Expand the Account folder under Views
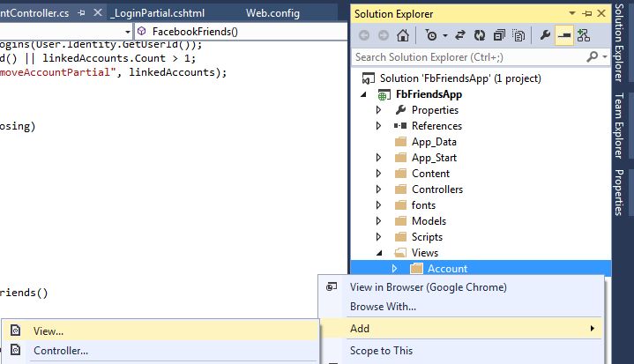Screen dimensions: 634x364 tap(394, 269)
